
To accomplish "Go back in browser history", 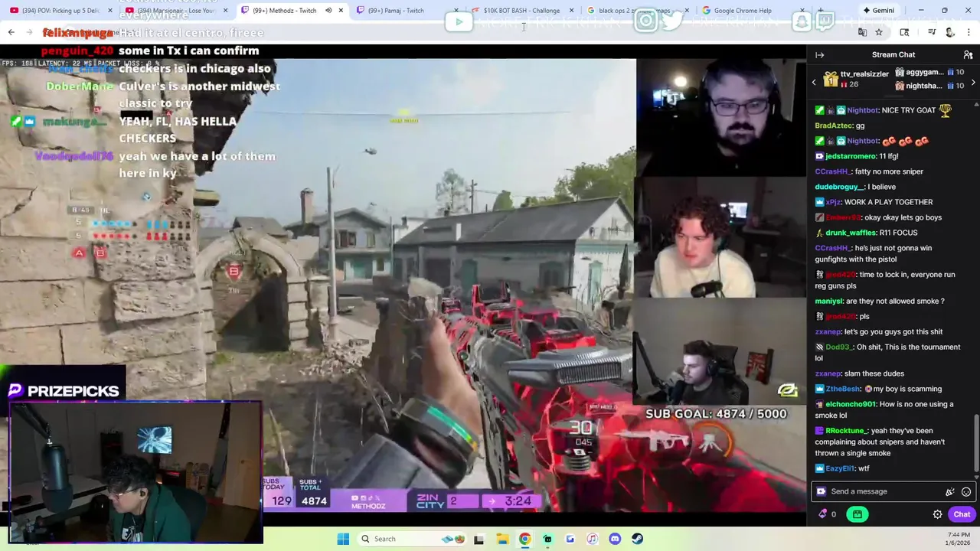I will (11, 32).
